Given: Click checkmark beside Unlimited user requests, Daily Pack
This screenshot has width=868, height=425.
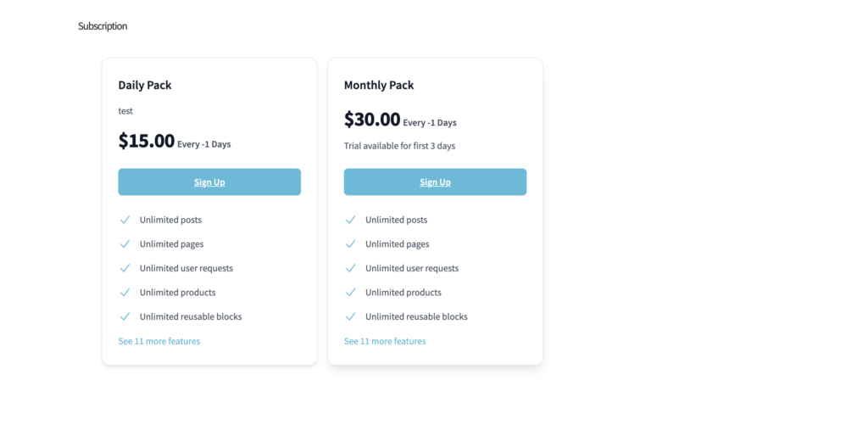Looking at the screenshot, I should 125,268.
